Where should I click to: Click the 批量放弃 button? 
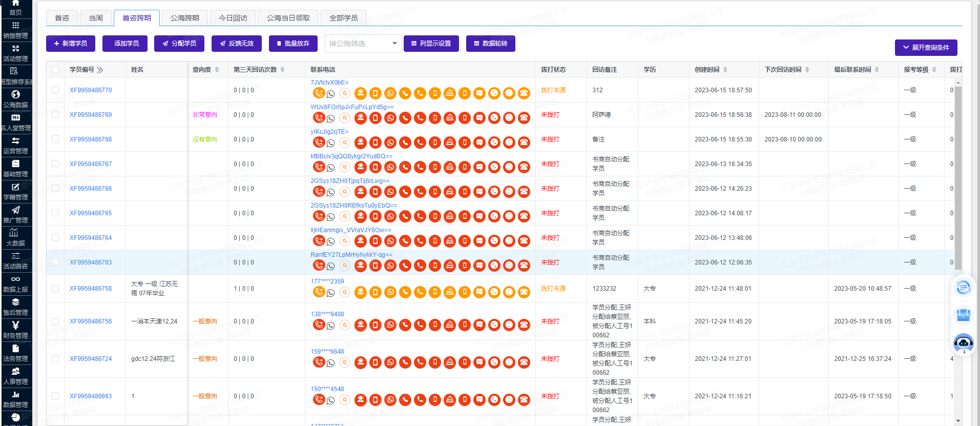click(x=293, y=44)
